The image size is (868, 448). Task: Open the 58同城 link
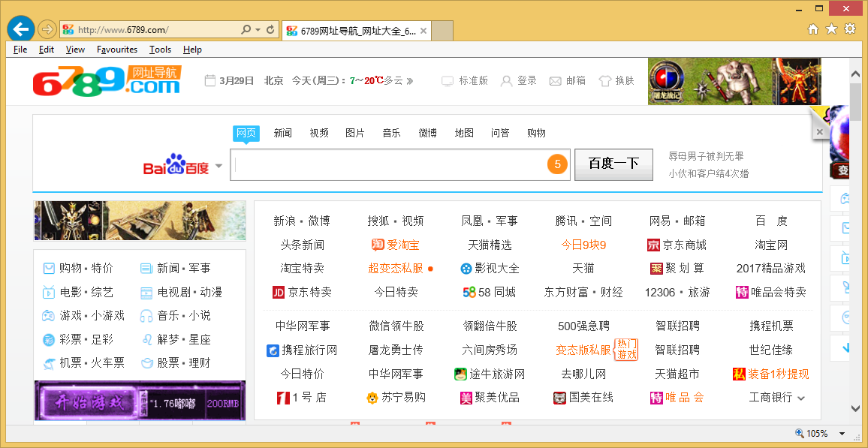point(490,292)
